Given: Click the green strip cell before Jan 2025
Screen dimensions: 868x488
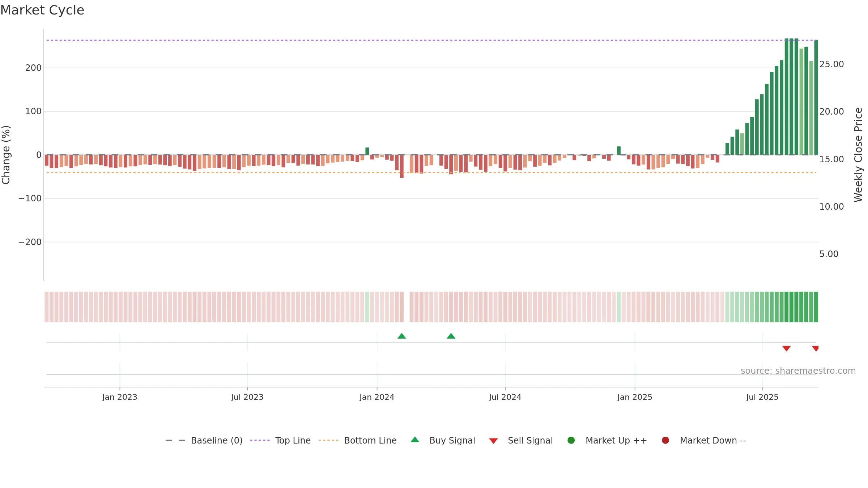Looking at the screenshot, I should coord(619,307).
